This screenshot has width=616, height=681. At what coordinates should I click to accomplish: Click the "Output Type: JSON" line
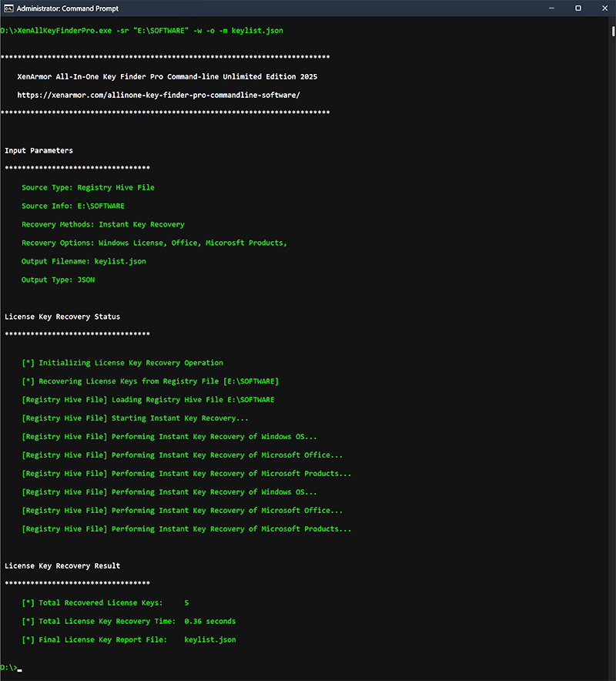tap(58, 280)
